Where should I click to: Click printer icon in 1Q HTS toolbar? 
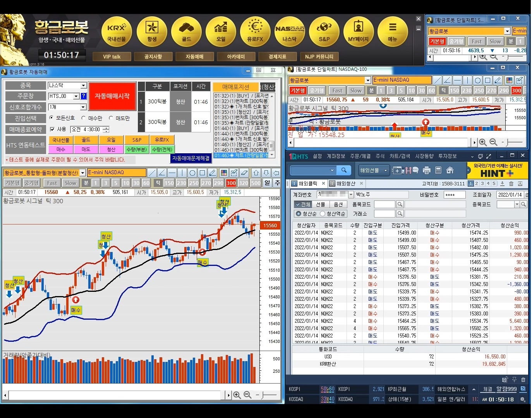(427, 170)
